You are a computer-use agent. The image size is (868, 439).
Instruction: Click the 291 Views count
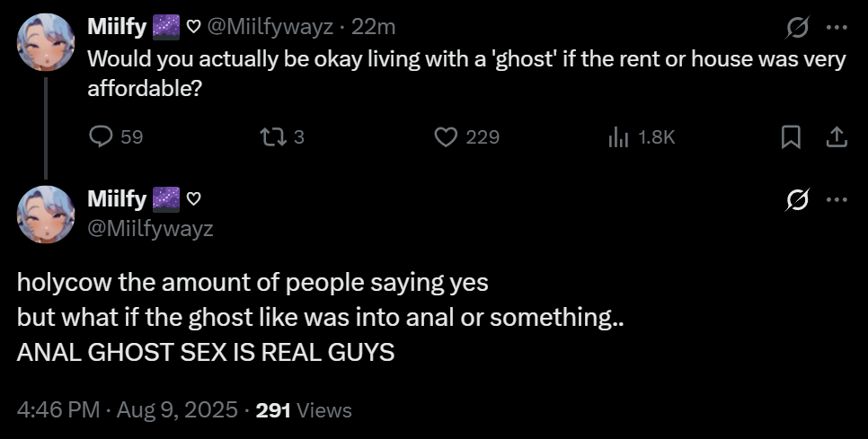pos(304,410)
